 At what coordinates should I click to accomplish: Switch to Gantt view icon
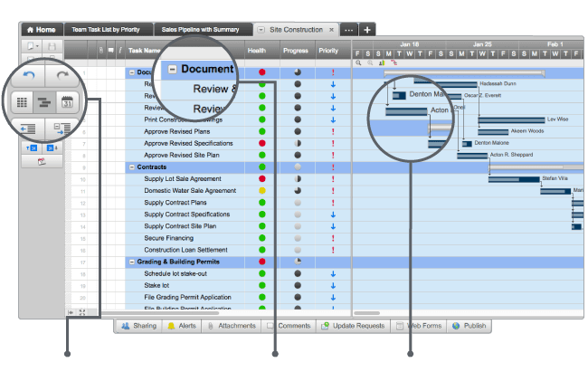(44, 102)
